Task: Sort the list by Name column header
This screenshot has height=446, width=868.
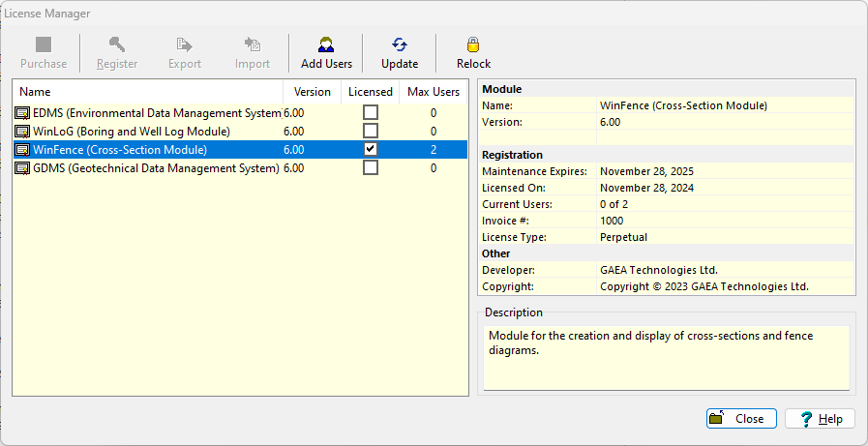Action: (x=145, y=92)
